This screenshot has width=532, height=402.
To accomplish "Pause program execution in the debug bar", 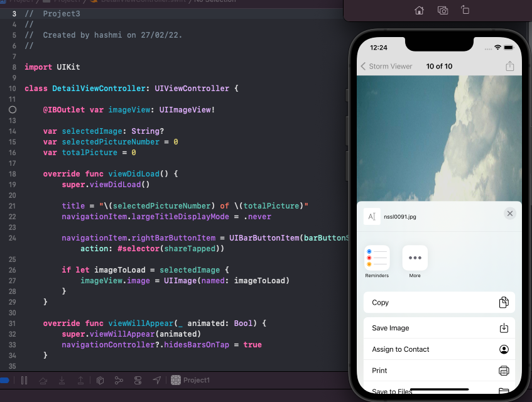I will [x=24, y=380].
